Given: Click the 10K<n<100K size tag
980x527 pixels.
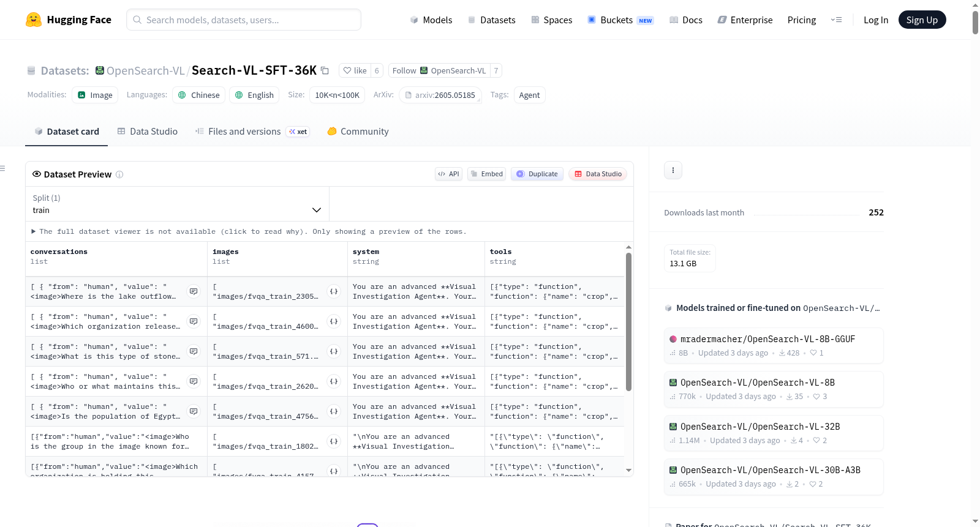Looking at the screenshot, I should click(x=337, y=95).
